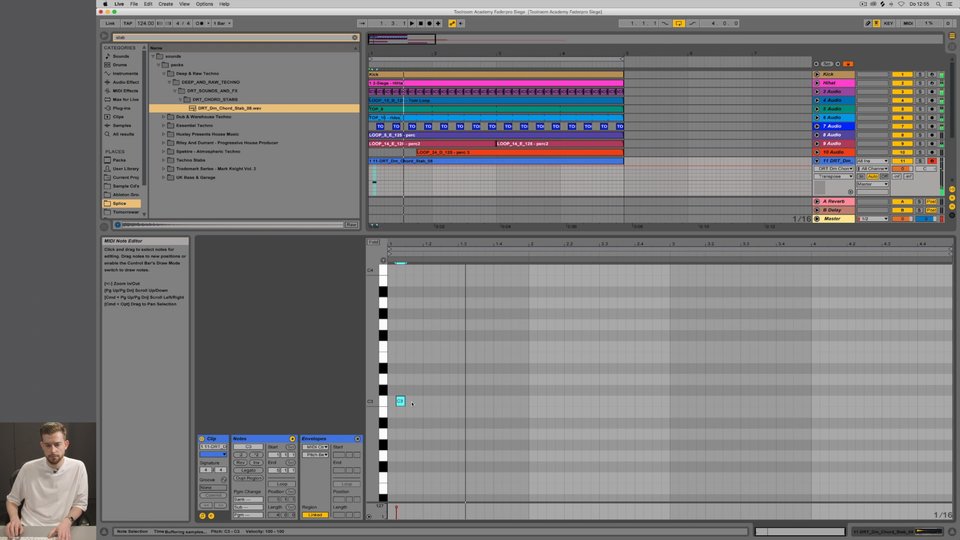This screenshot has height=540, width=960.
Task: Select DRT_Dm_Chord_Stab_08.wav file
Action: point(254,108)
